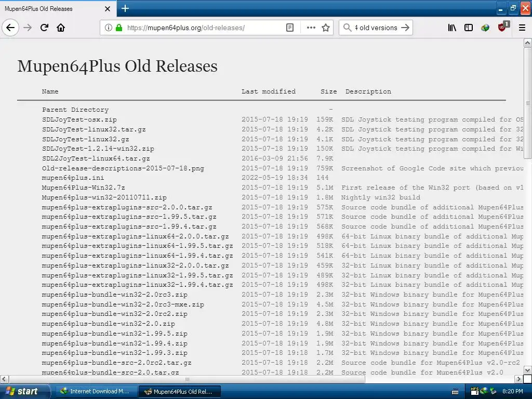
Task: Download mupen64plus-bundle-win32-1.99.4.zip
Action: click(115, 343)
